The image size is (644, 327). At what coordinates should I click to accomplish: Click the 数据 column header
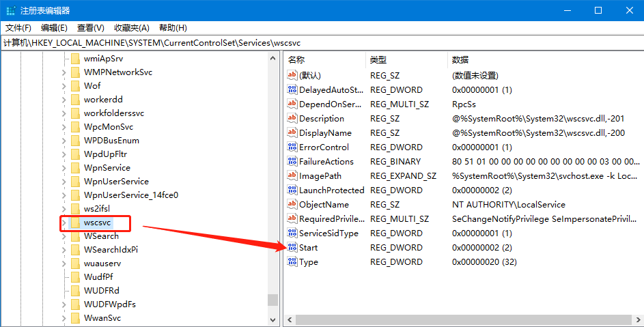(x=460, y=60)
